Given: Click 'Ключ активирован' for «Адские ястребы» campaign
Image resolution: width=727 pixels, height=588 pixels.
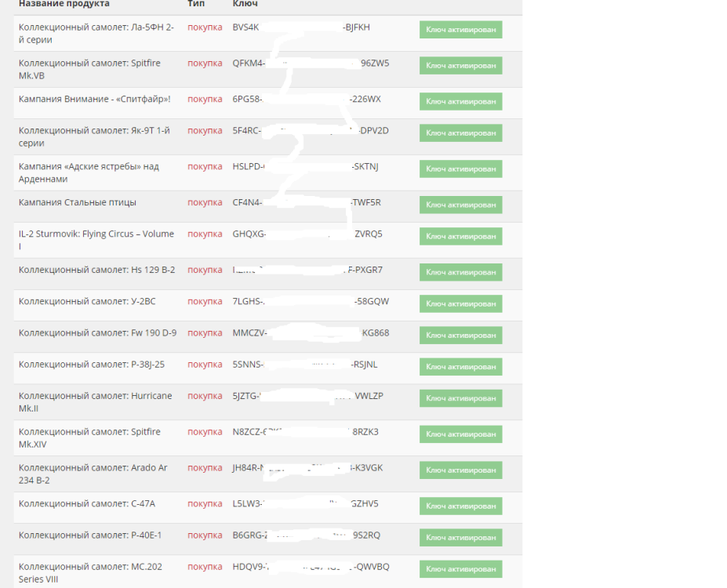Looking at the screenshot, I should (x=460, y=169).
